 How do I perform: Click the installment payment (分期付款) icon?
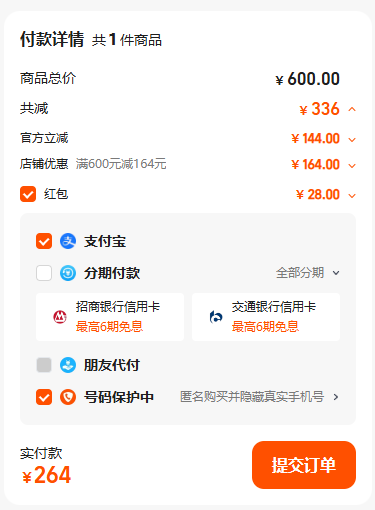coord(68,273)
